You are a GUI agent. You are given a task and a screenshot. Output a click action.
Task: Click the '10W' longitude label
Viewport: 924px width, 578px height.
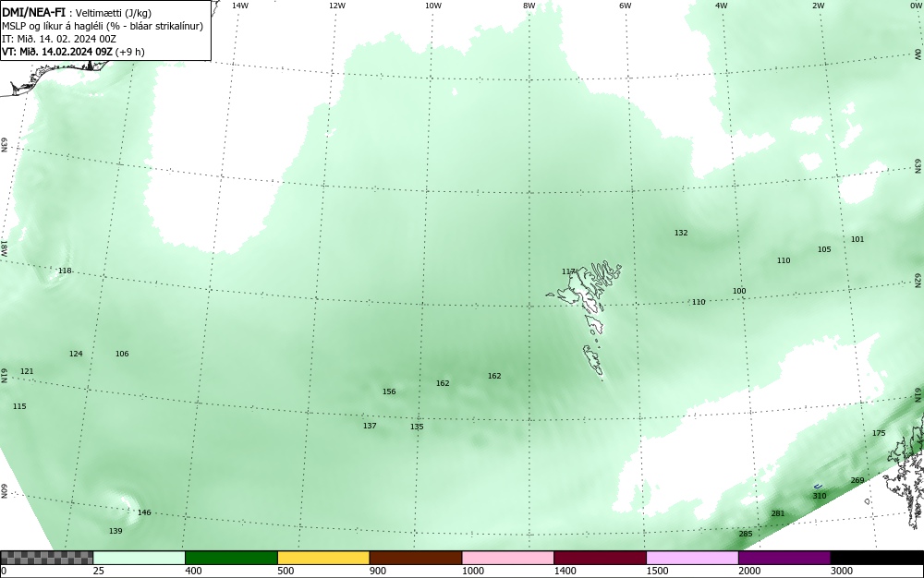[433, 6]
